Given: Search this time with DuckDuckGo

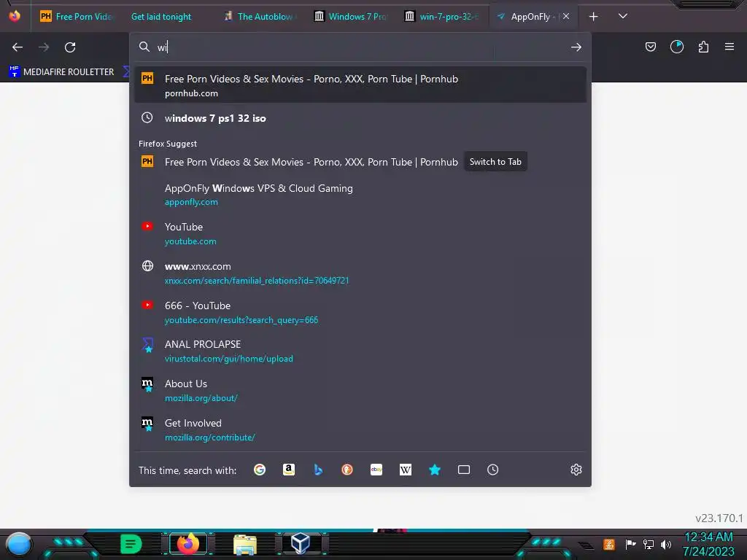Looking at the screenshot, I should click(347, 470).
